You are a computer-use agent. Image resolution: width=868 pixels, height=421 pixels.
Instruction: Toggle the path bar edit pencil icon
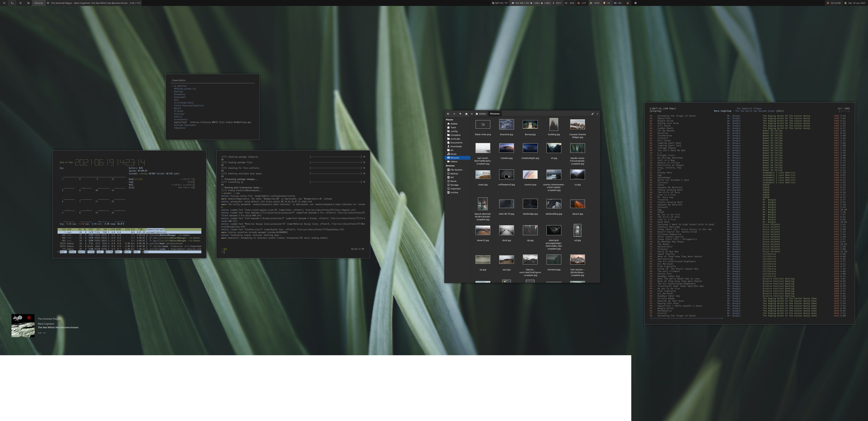592,114
